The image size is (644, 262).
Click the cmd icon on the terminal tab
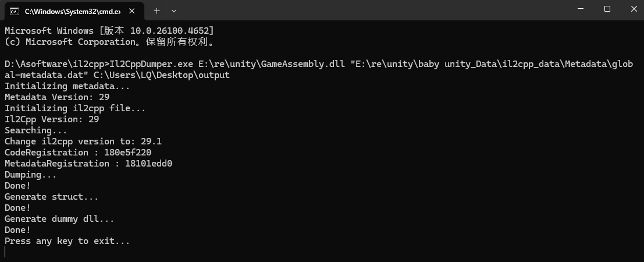coord(15,10)
